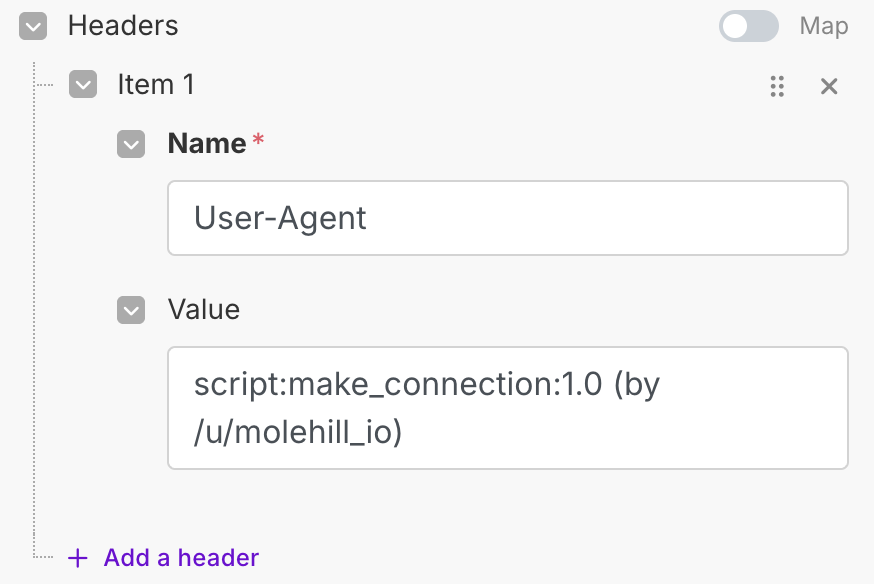This screenshot has width=874, height=584.
Task: Click the Item 1 label
Action: tap(156, 84)
